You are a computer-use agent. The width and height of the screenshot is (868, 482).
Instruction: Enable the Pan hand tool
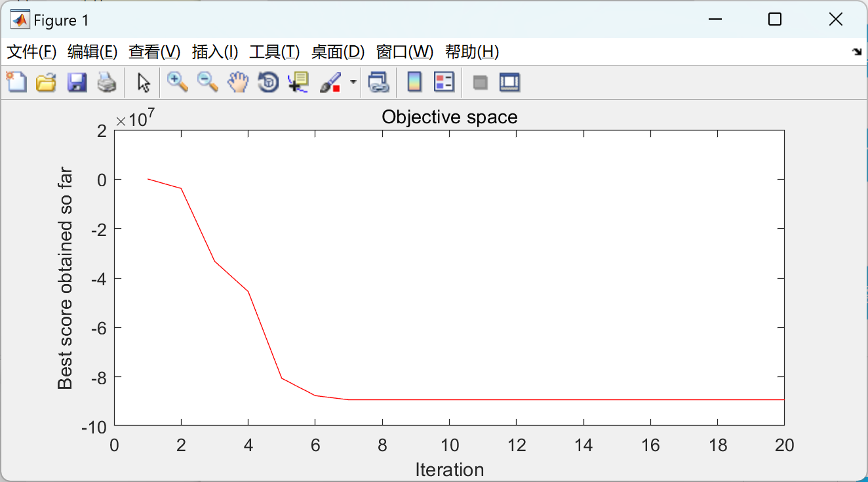click(x=238, y=82)
